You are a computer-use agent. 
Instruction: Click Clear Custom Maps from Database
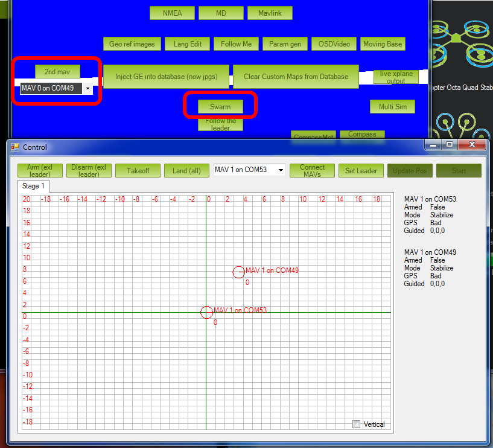(x=296, y=77)
